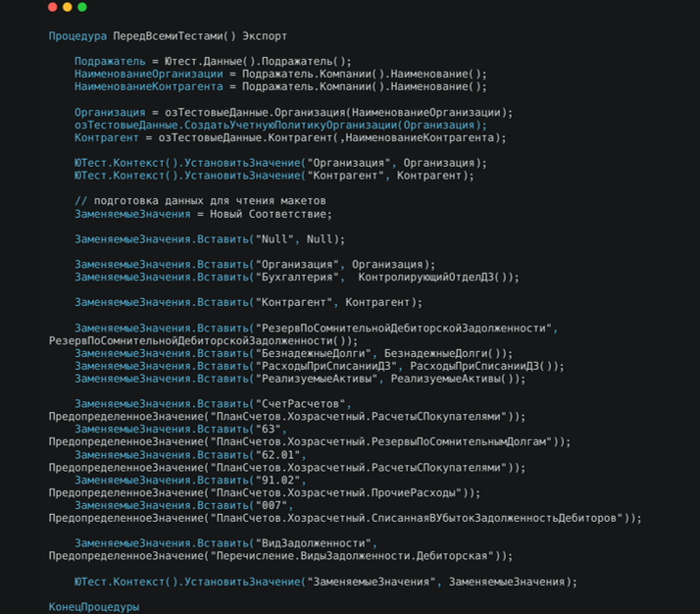Viewport: 700px width, 614px height.
Task: Click the yellow minimize window dot
Action: click(68, 7)
